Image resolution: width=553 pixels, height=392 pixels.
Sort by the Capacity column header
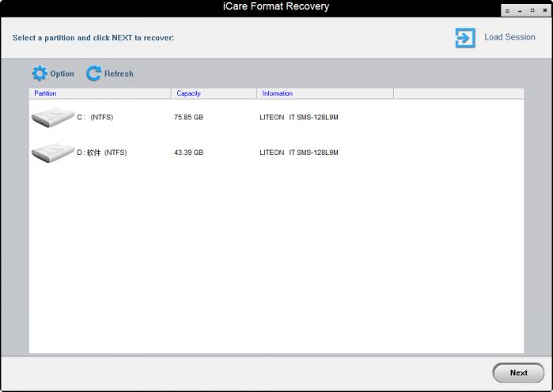[x=214, y=93]
